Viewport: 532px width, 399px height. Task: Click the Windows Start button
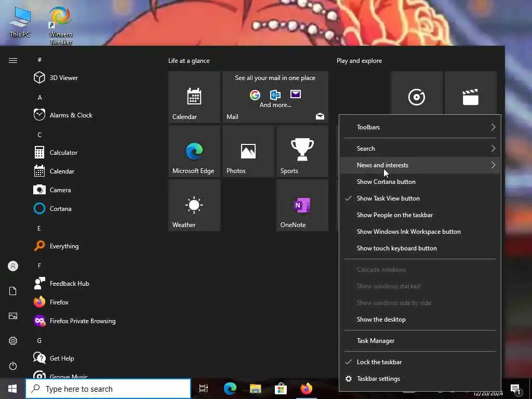[x=12, y=389]
